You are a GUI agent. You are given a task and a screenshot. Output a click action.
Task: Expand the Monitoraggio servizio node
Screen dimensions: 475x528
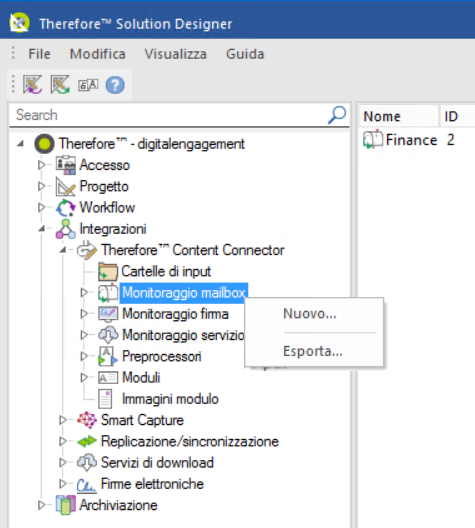tap(84, 335)
